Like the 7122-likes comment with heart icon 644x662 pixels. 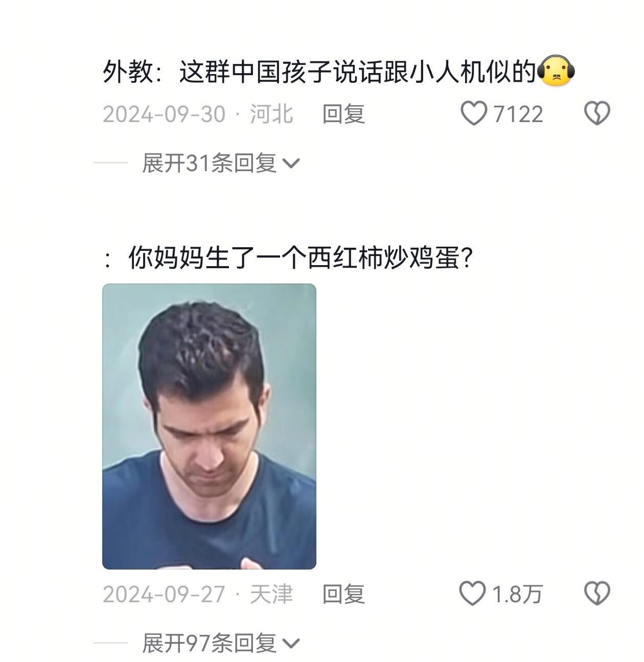pos(474,113)
